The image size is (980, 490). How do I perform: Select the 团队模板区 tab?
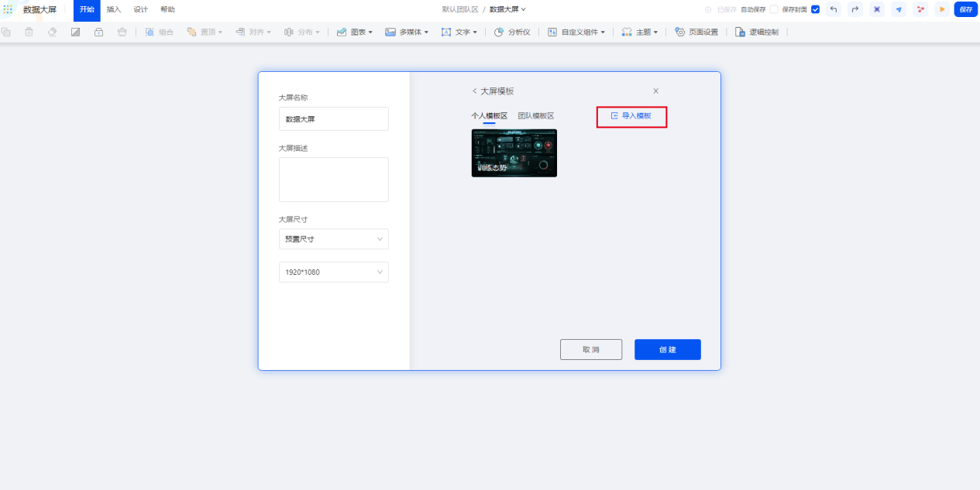click(536, 116)
